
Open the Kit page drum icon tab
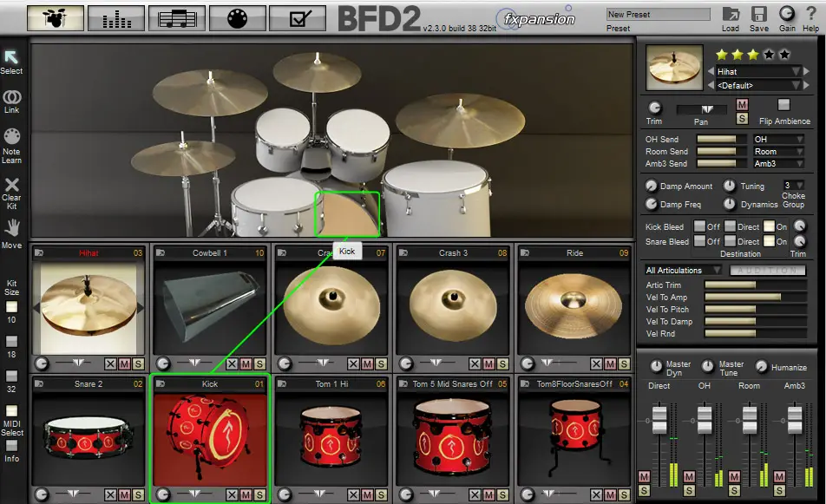56,18
